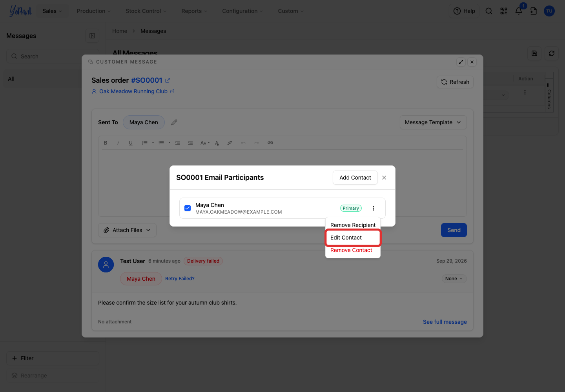The height and width of the screenshot is (392, 565).
Task: Open the Message Template dropdown
Action: point(433,122)
